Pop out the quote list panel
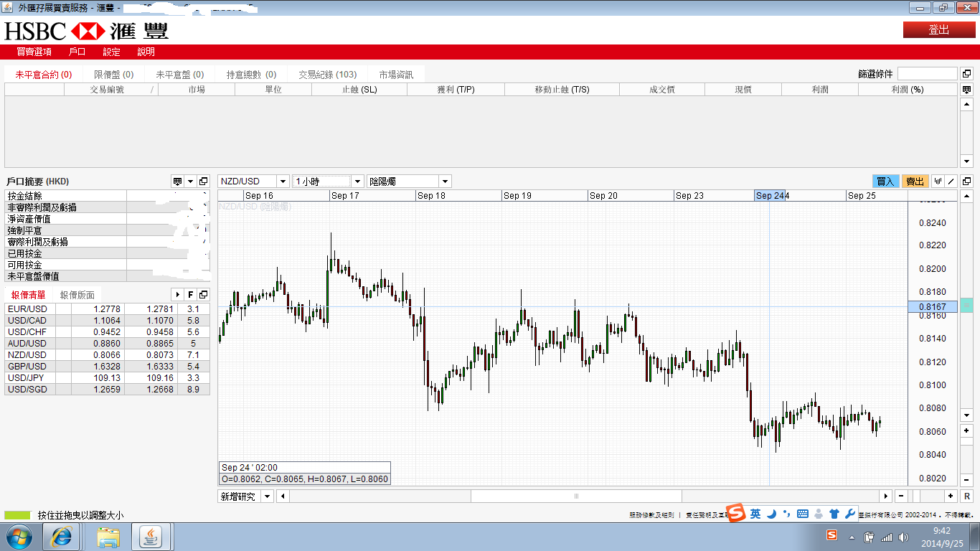 203,294
